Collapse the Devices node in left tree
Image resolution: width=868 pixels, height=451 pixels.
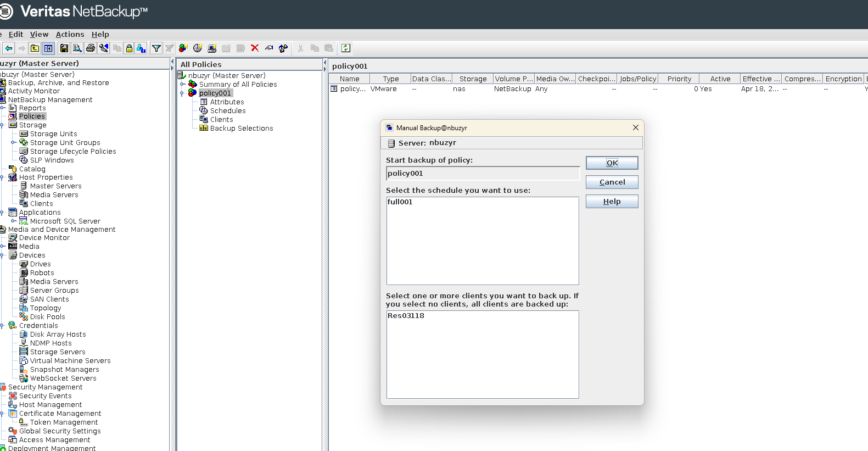tap(2, 255)
